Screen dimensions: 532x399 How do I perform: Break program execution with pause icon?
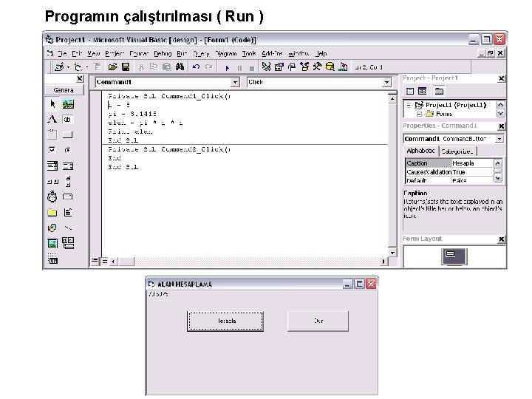(x=240, y=68)
